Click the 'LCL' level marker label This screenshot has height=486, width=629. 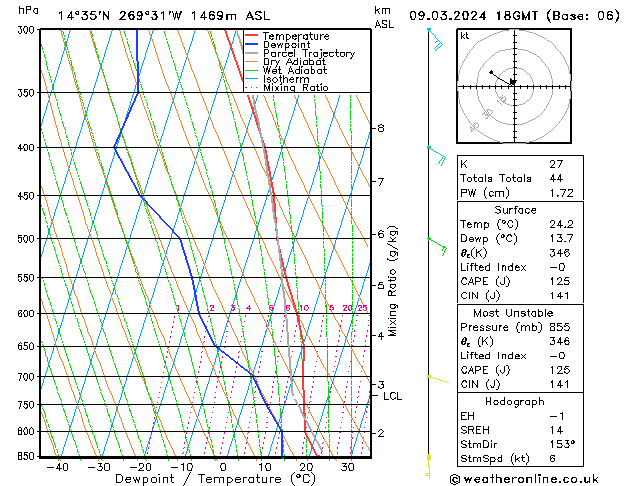tap(392, 396)
